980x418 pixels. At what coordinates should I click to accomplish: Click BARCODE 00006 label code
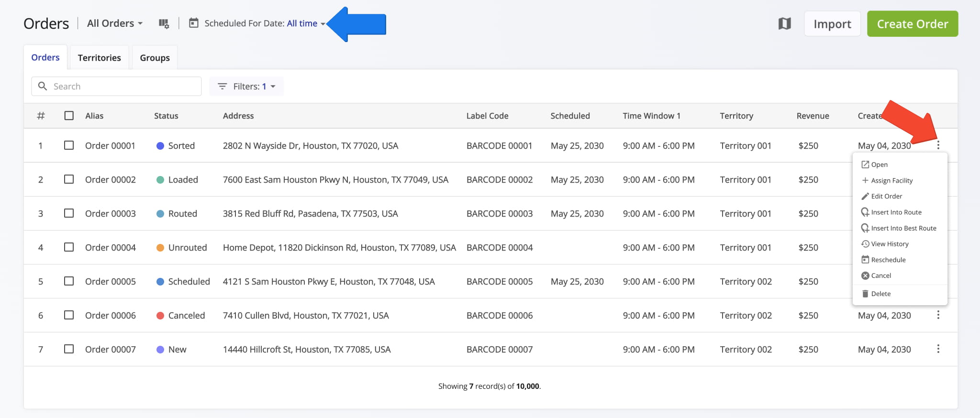[500, 315]
